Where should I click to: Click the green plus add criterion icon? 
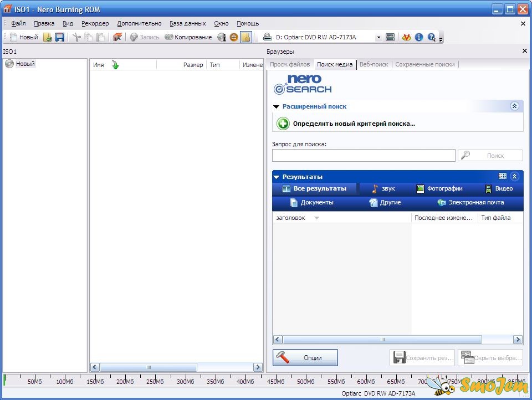tap(283, 124)
